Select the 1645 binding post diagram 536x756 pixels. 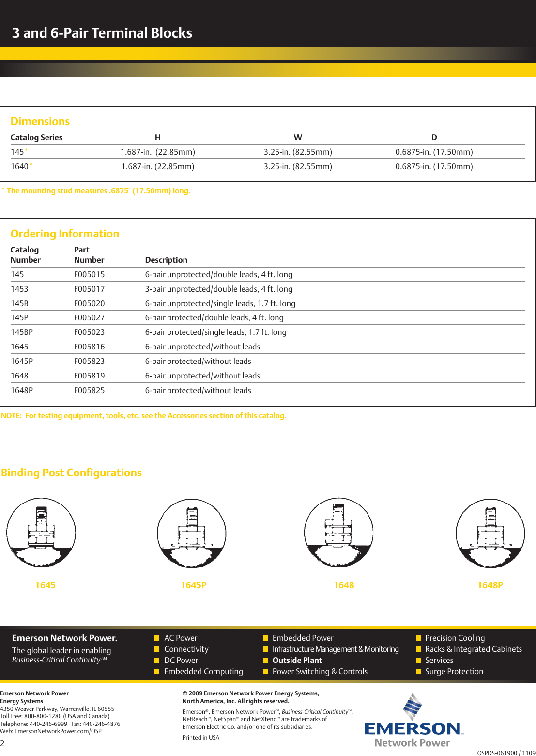(x=41, y=532)
